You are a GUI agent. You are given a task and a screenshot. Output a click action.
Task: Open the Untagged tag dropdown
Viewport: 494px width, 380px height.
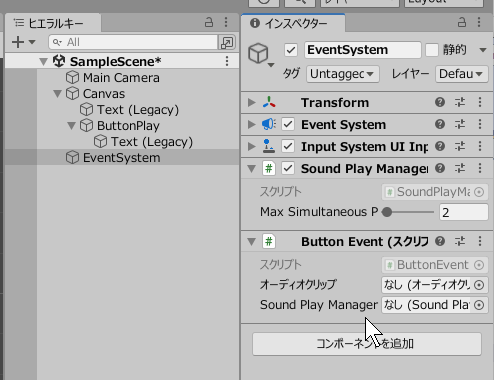point(343,74)
